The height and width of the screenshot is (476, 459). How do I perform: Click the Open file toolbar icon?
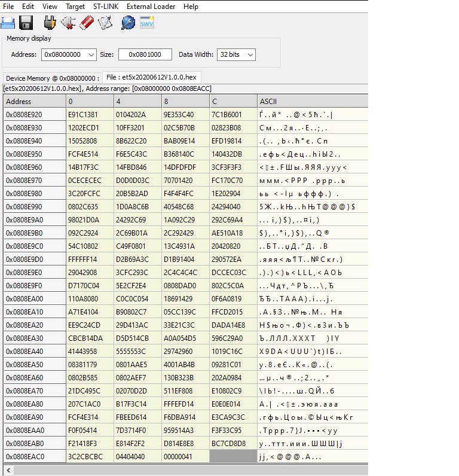(8, 23)
